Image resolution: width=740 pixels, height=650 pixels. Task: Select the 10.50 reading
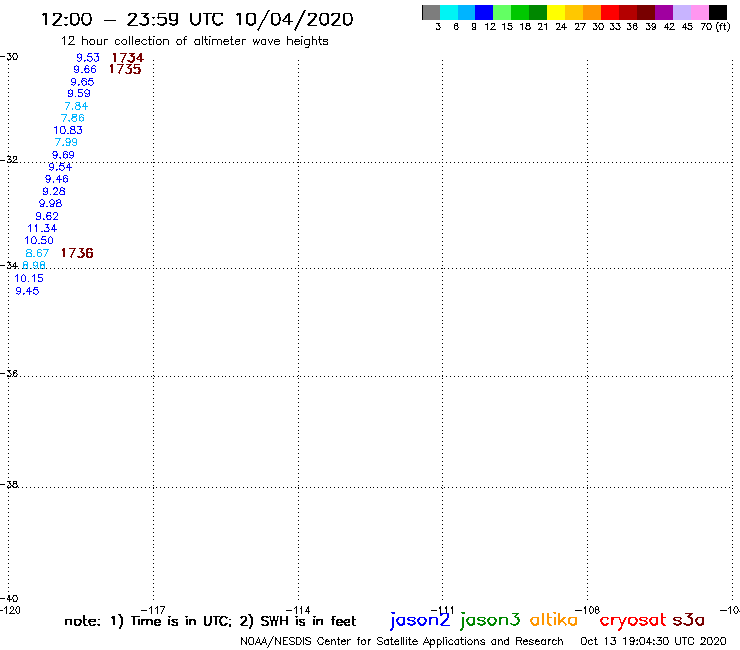tap(39, 240)
